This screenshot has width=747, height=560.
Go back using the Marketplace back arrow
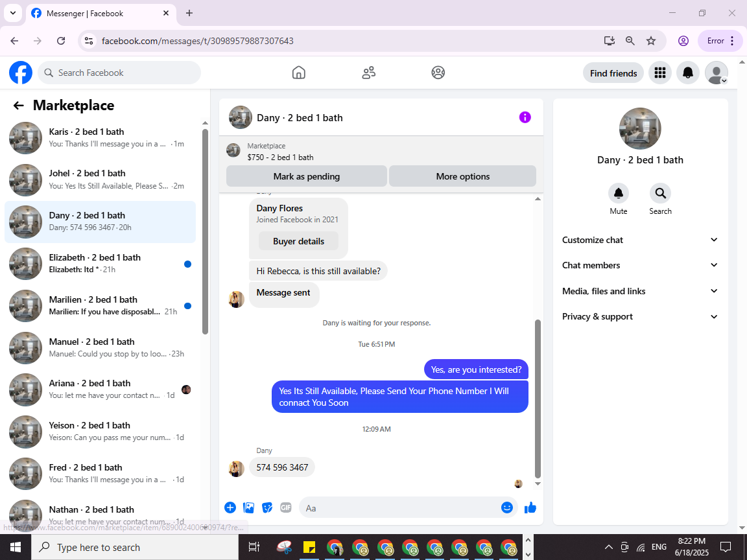(19, 105)
